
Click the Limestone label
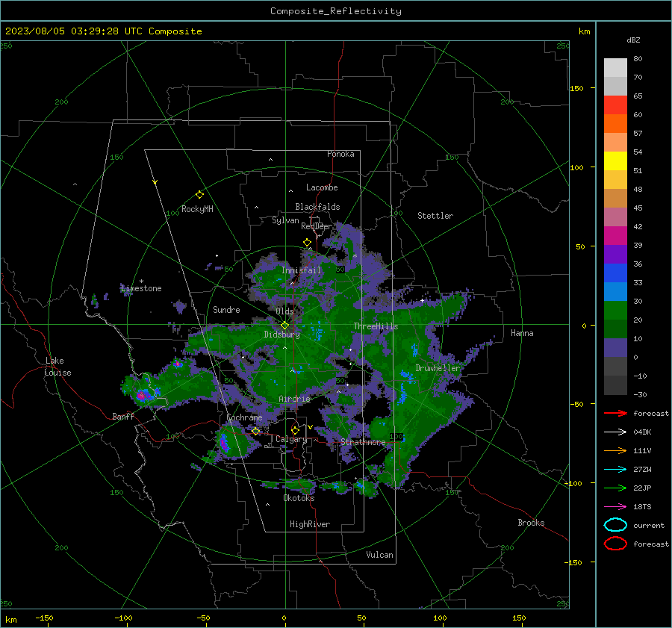pyautogui.click(x=141, y=288)
